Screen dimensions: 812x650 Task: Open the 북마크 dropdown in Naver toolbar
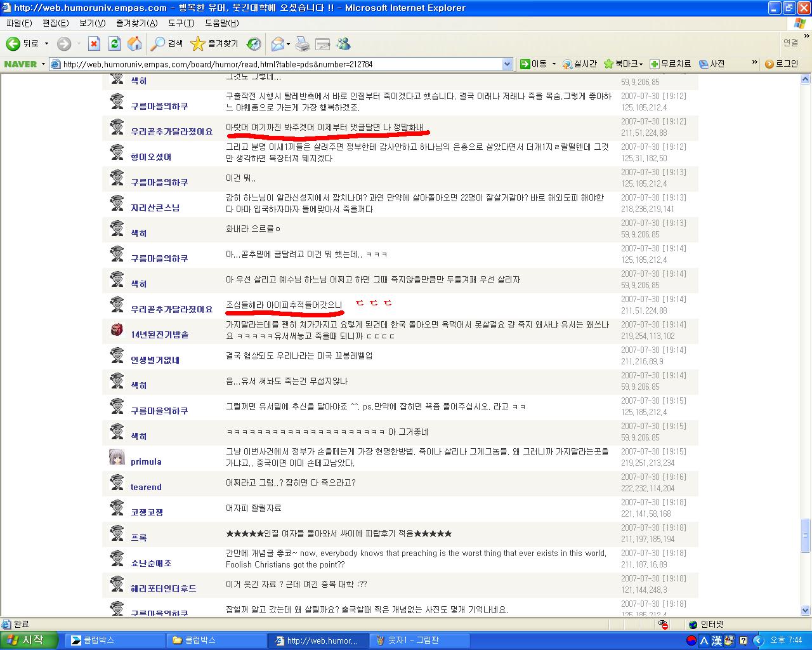pyautogui.click(x=624, y=64)
